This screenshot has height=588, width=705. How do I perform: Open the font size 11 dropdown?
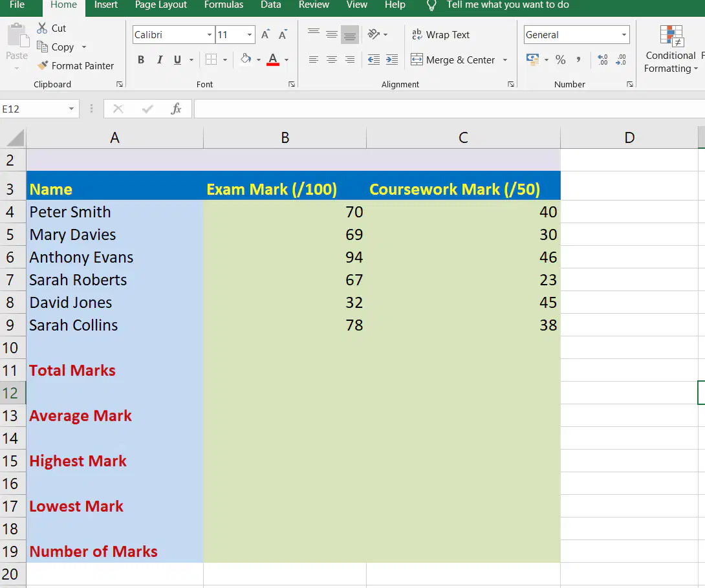tap(250, 35)
